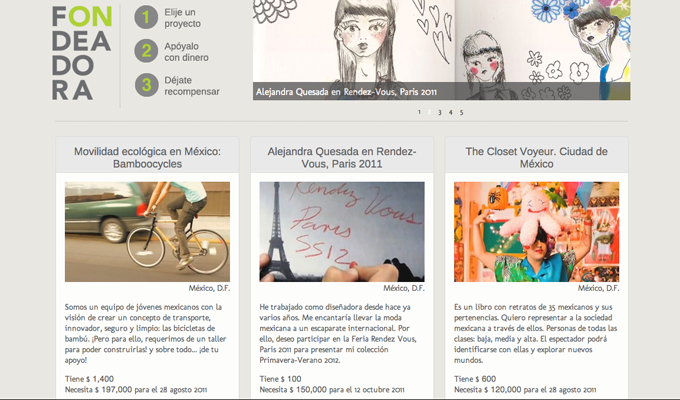
Task: Open the Alejandra Quesada banner caption
Action: (x=346, y=92)
